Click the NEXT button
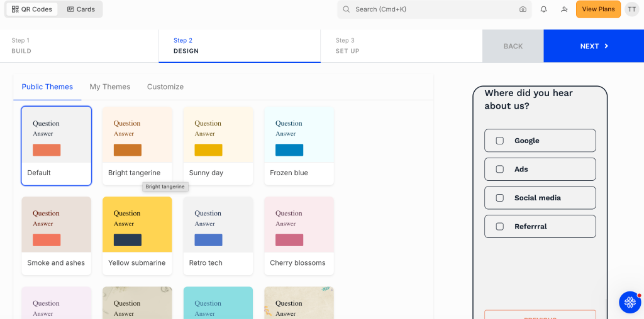Viewport: 644px width, 319px height. tap(594, 46)
